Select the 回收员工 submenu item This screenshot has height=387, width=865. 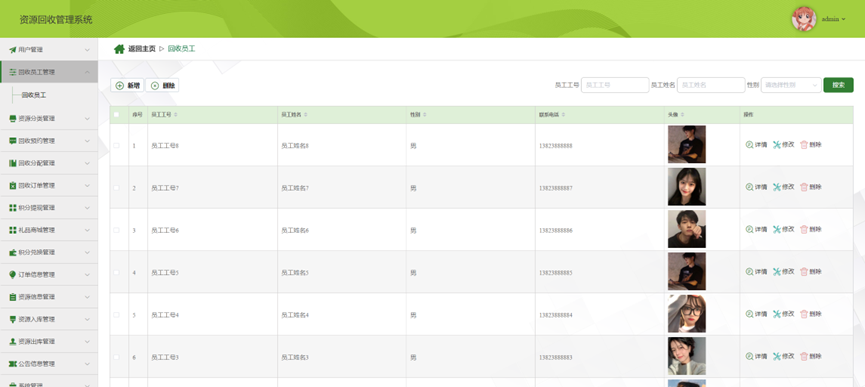[34, 95]
